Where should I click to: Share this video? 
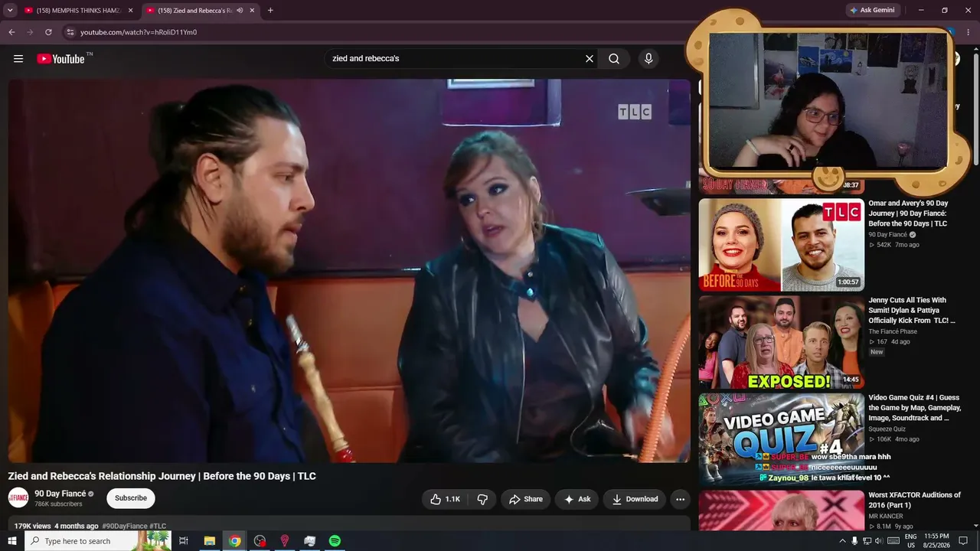click(526, 499)
